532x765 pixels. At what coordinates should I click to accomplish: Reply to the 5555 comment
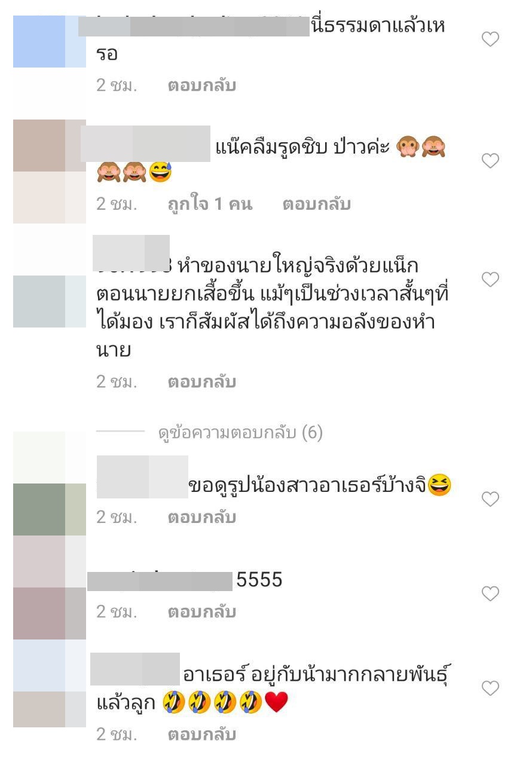click(x=202, y=612)
